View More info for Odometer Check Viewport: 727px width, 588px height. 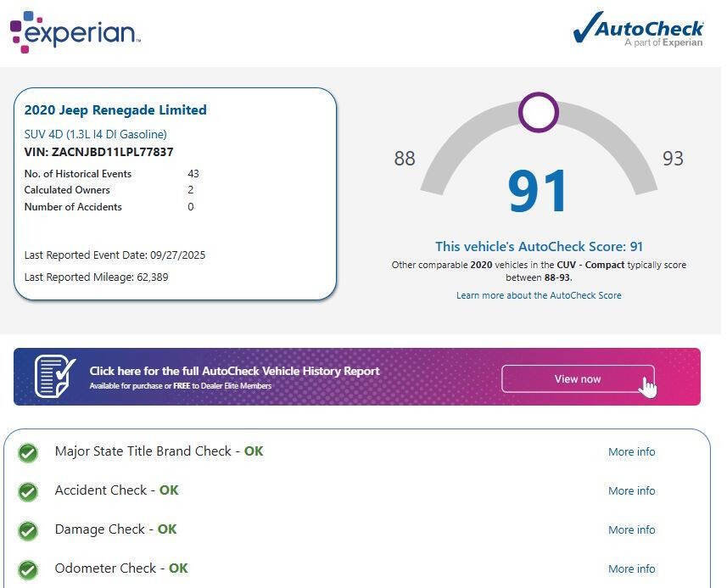tap(631, 569)
